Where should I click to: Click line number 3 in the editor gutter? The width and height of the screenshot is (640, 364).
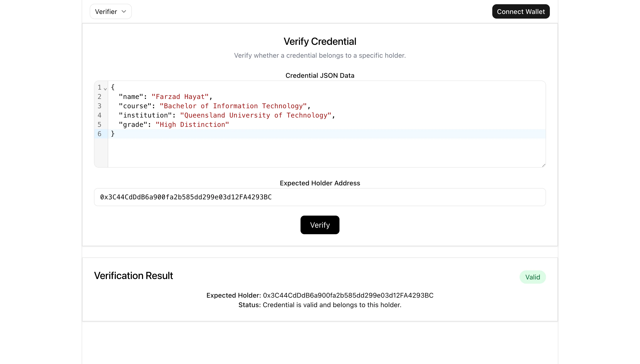coord(99,106)
